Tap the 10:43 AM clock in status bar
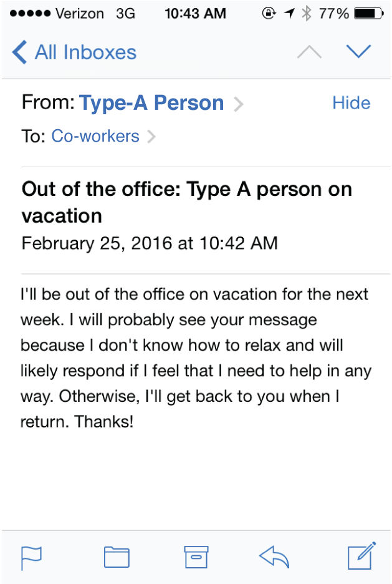The image size is (392, 584). [195, 12]
